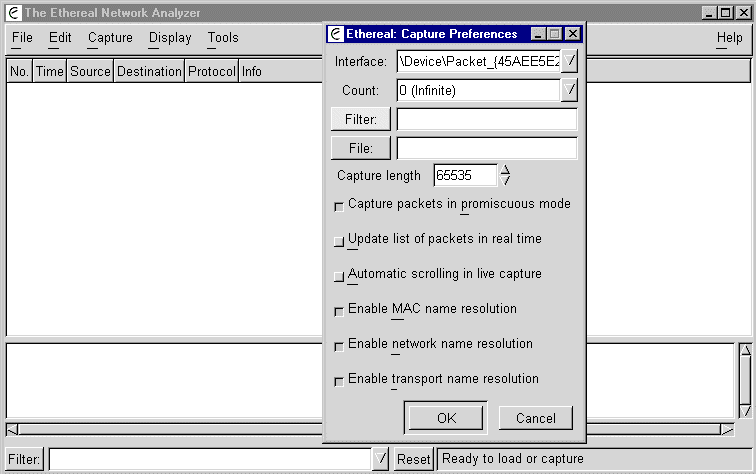
Task: Open the Capture menu
Action: click(x=110, y=38)
